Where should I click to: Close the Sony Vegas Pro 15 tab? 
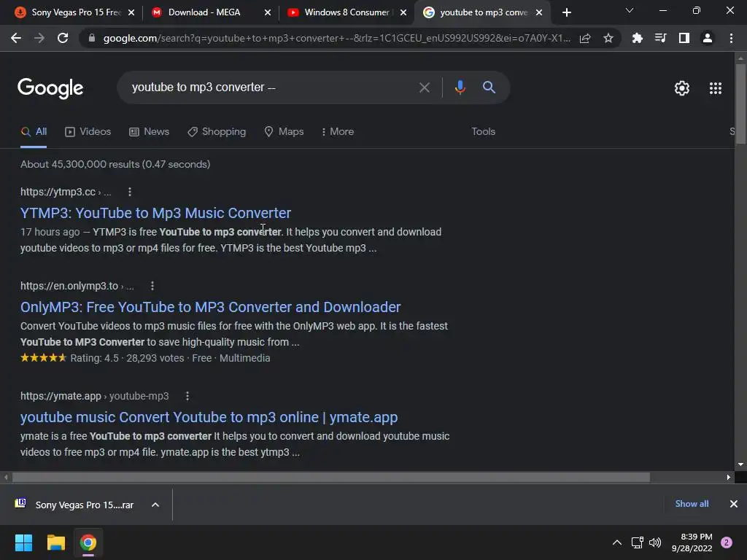coord(131,12)
